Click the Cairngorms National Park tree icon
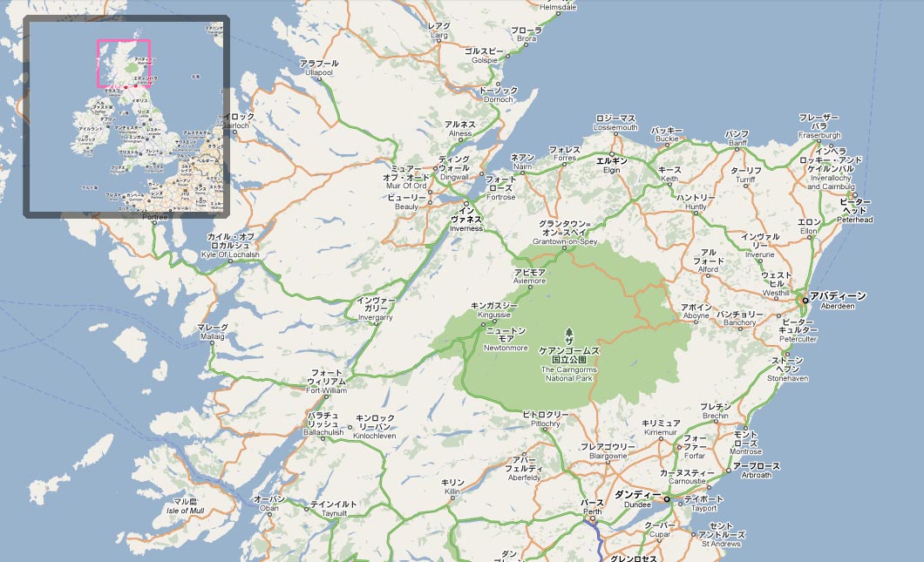 coord(570,334)
